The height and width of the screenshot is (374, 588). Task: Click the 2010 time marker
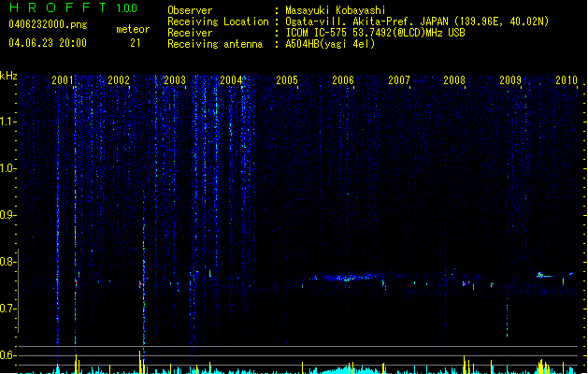[x=566, y=79]
